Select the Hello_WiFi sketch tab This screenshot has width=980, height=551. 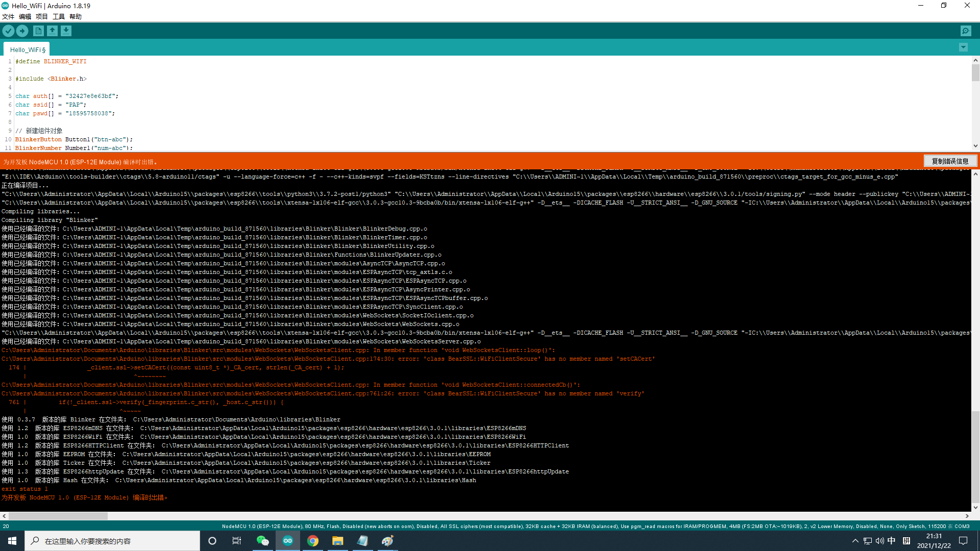click(x=28, y=49)
